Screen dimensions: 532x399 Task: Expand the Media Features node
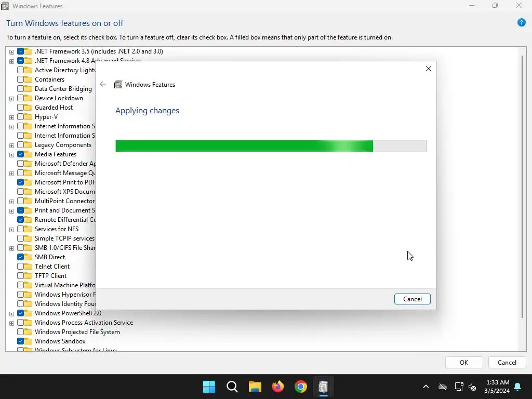click(x=11, y=155)
